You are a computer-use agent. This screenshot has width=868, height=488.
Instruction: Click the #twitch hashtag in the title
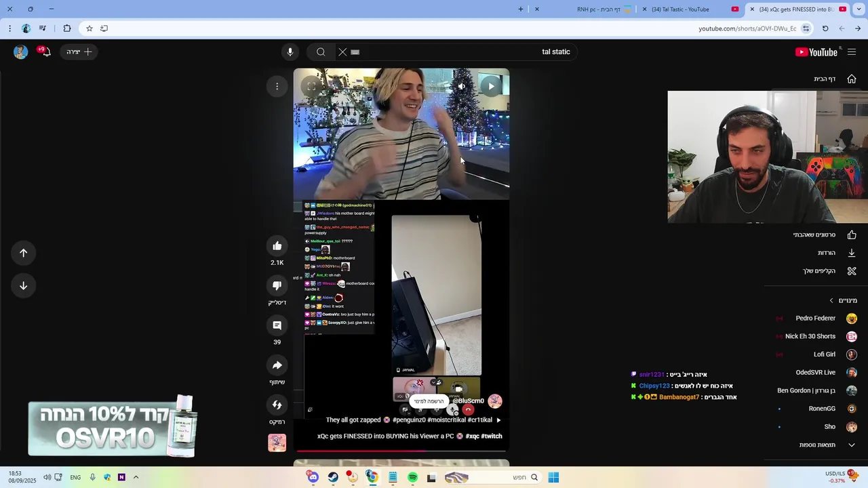click(492, 436)
